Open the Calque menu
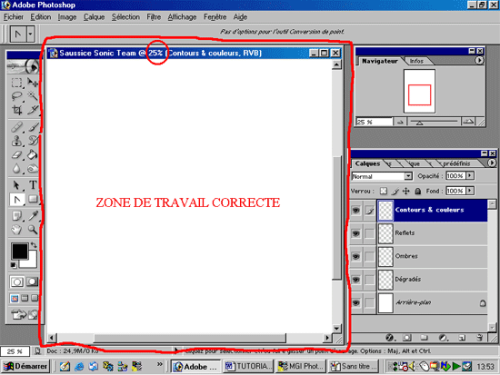 pyautogui.click(x=94, y=17)
